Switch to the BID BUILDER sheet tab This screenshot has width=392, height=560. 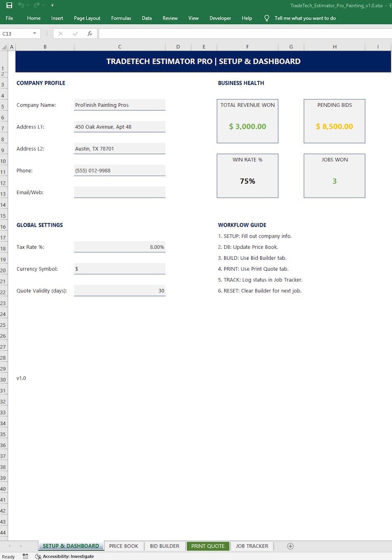164,546
